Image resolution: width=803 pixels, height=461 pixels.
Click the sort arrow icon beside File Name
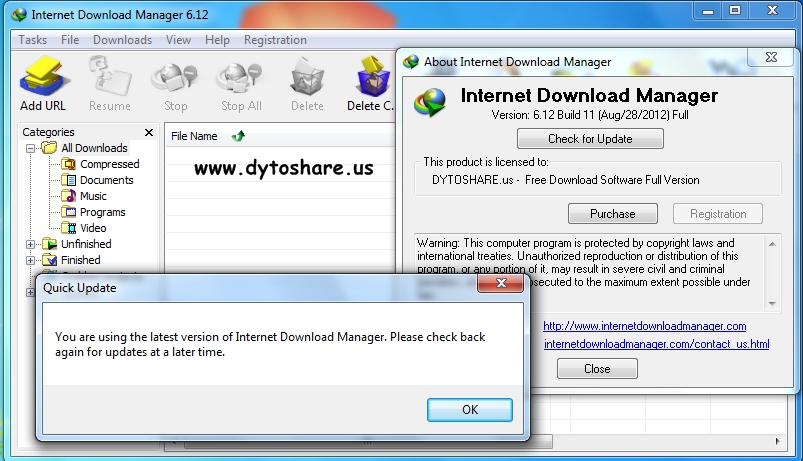click(238, 136)
